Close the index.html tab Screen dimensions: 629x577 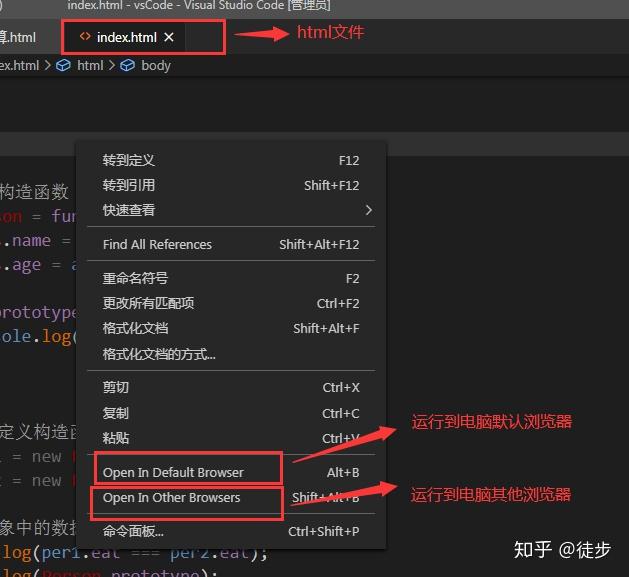169,37
